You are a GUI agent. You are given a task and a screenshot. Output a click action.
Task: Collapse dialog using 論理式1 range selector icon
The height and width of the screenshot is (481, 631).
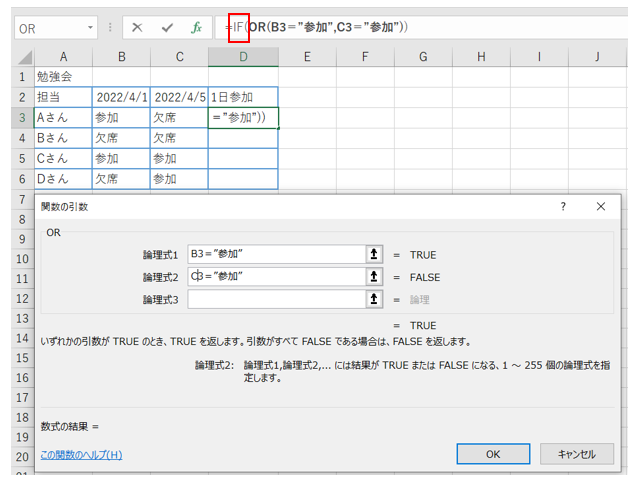(375, 255)
